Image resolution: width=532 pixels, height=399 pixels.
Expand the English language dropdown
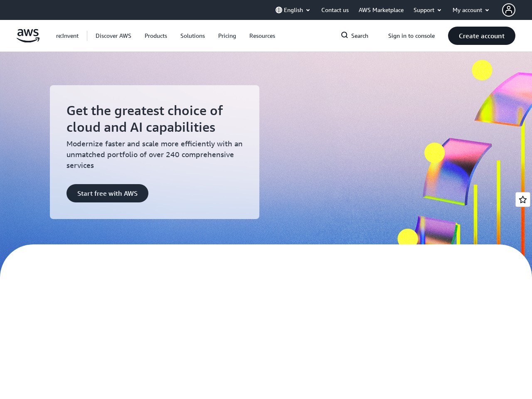(293, 10)
